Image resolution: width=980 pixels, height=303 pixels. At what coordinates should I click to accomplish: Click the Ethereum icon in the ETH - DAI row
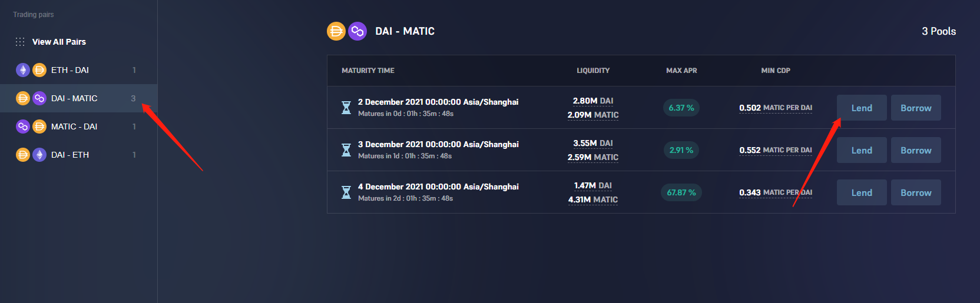click(23, 70)
